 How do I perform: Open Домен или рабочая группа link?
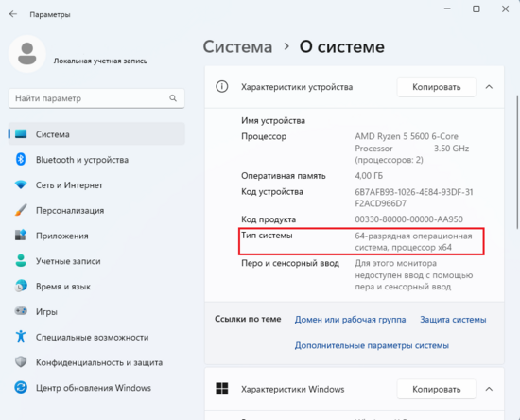click(x=350, y=320)
